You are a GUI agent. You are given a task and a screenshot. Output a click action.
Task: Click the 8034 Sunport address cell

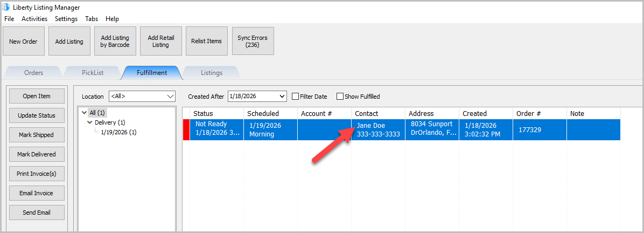coord(432,129)
